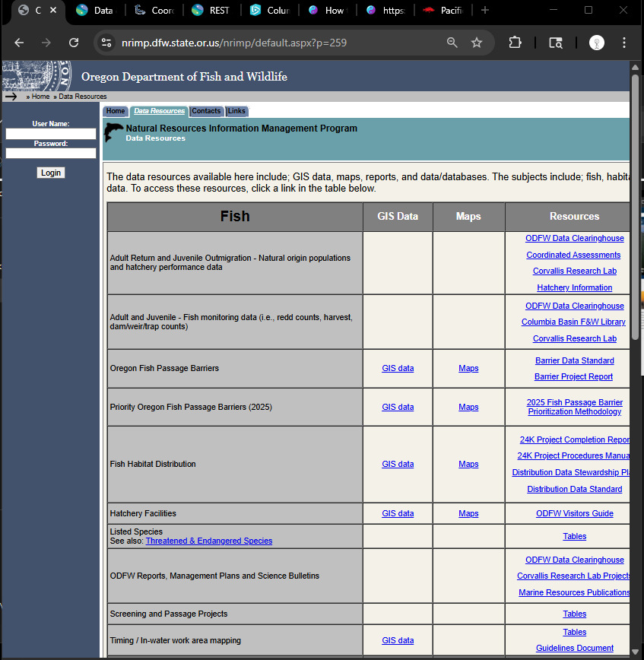
Task: Open Threatened & Endangered Species link
Action: click(209, 541)
